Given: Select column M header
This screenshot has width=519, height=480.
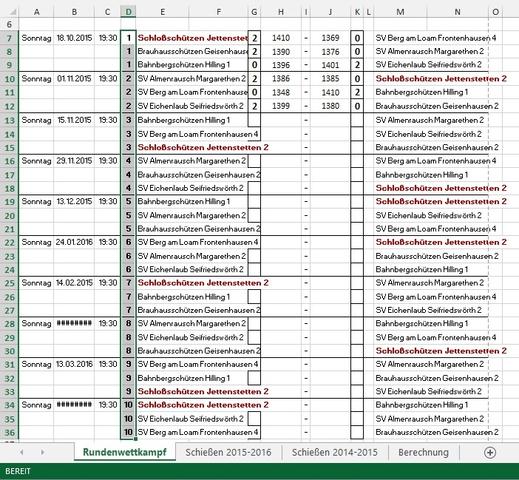Looking at the screenshot, I should click(400, 12).
